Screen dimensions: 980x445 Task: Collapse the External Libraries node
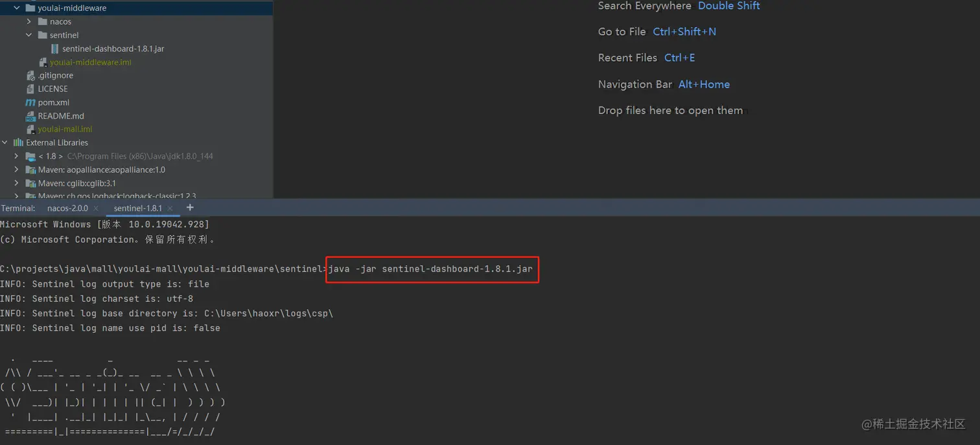click(5, 143)
